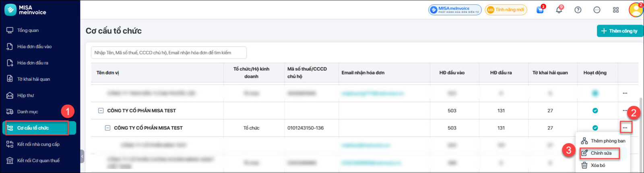Select Xóa bỏ in context menu

coord(593,165)
